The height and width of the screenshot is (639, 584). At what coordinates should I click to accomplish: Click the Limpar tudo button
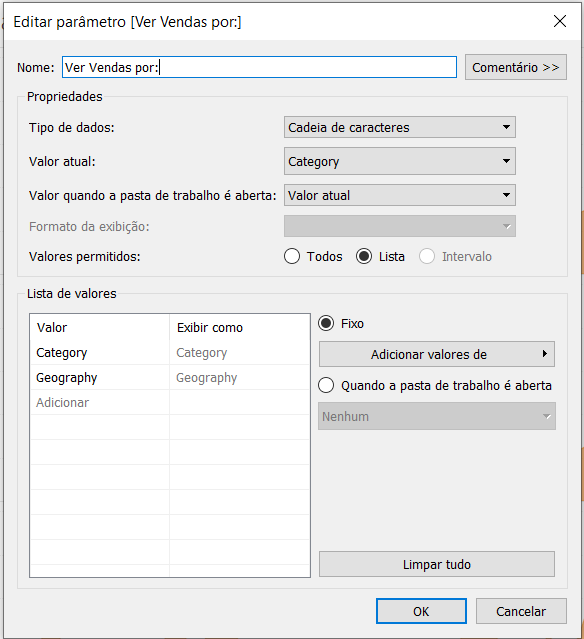pos(436,564)
